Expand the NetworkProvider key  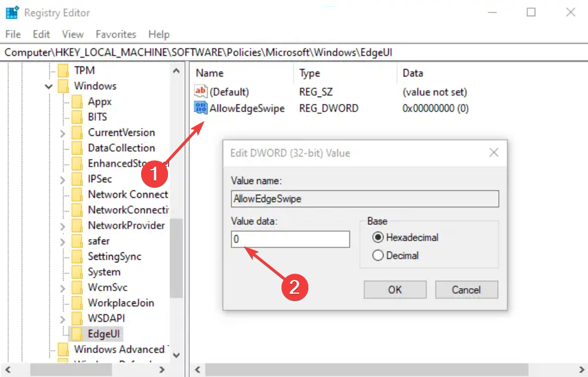(x=63, y=226)
